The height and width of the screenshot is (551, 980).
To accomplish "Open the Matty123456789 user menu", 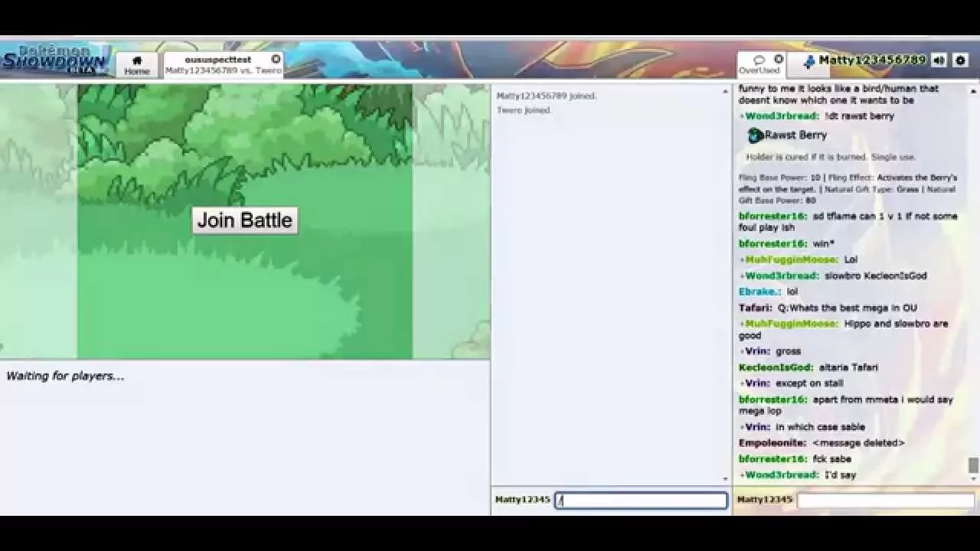I will [864, 60].
